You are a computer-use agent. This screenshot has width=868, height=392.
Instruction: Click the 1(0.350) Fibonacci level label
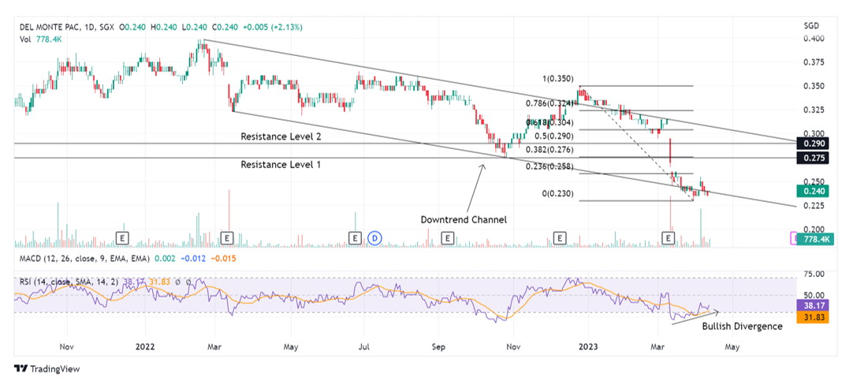pyautogui.click(x=557, y=79)
